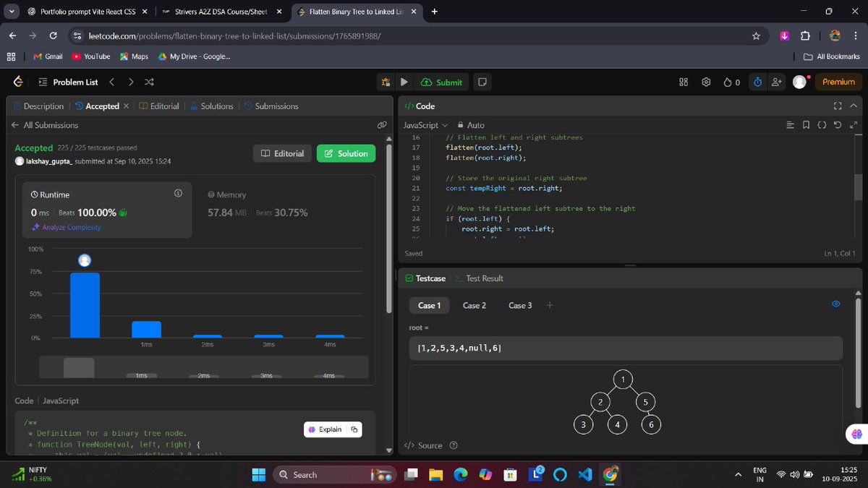
Task: Toggle the blue timer stopwatch icon
Action: (757, 82)
